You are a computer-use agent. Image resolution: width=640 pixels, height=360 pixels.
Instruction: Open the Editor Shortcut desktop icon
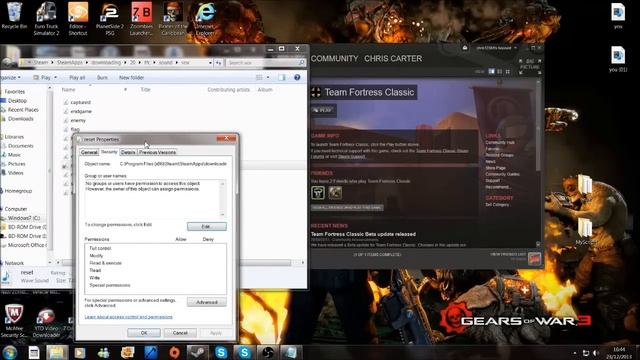pos(78,18)
